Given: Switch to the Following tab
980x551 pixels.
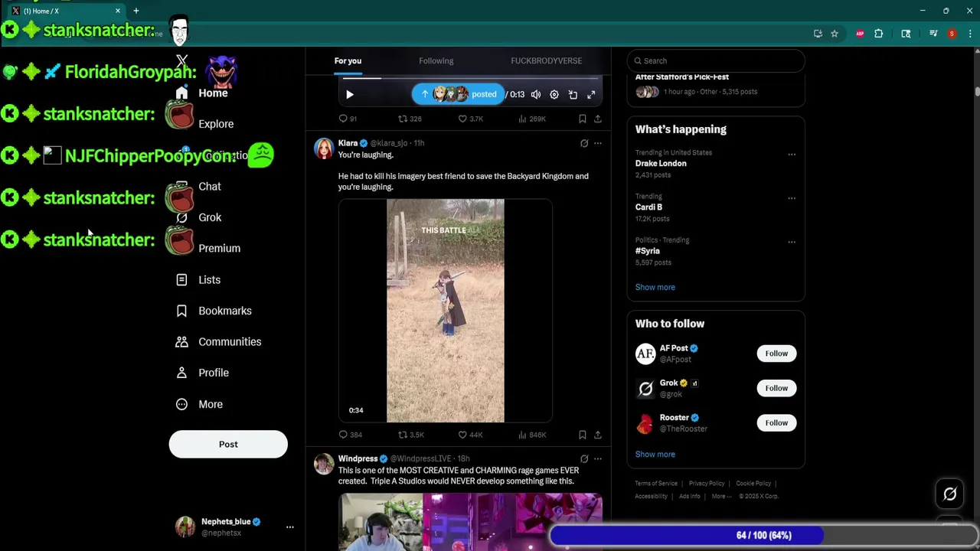Looking at the screenshot, I should (436, 60).
